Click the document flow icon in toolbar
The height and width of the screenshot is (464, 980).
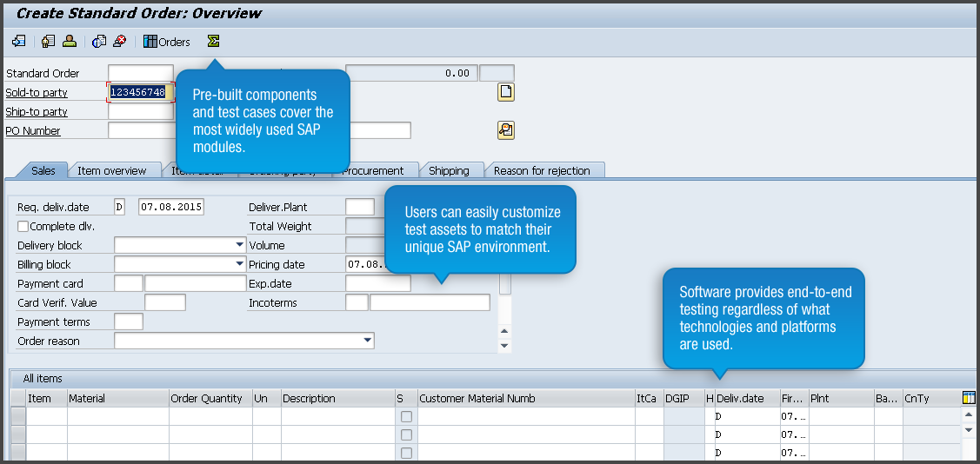point(18,41)
